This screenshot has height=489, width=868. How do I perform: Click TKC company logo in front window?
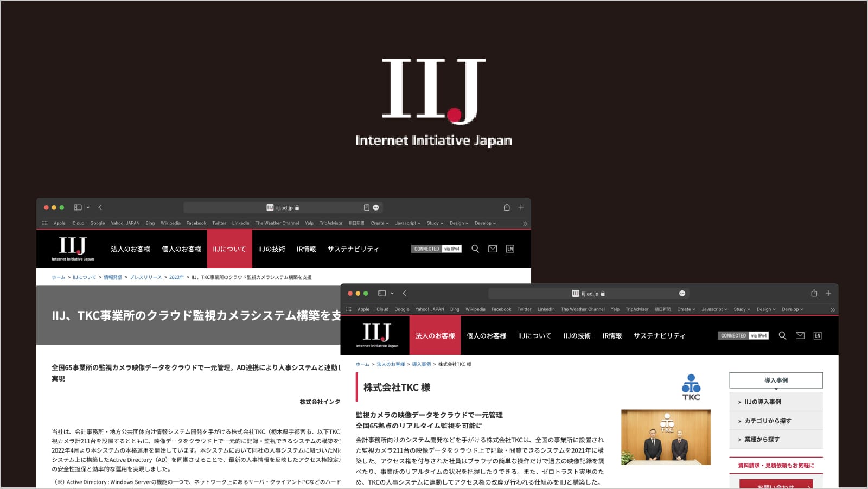tap(691, 388)
